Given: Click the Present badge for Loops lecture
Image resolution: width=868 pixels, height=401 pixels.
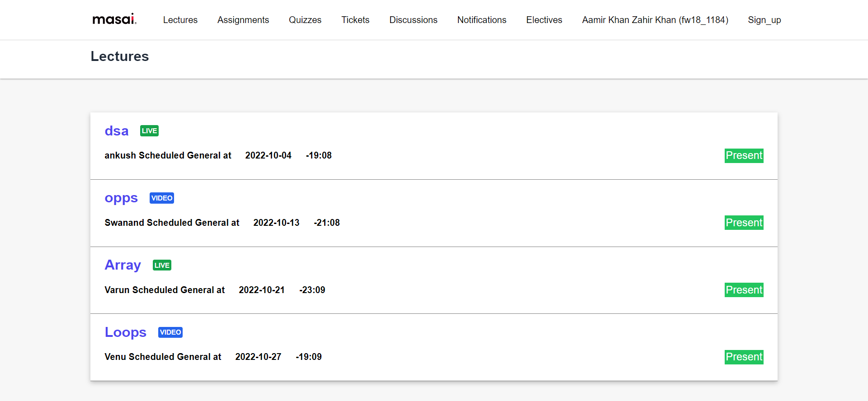Looking at the screenshot, I should [x=744, y=357].
